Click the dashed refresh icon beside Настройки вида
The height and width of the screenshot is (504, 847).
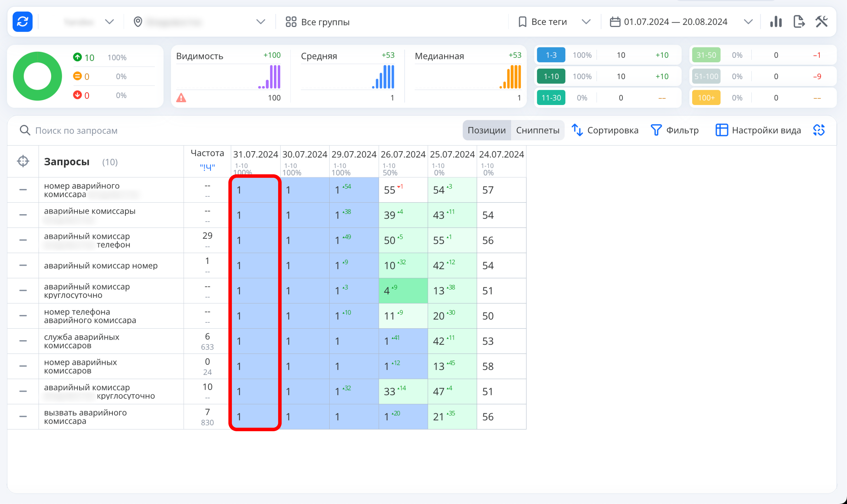[819, 130]
